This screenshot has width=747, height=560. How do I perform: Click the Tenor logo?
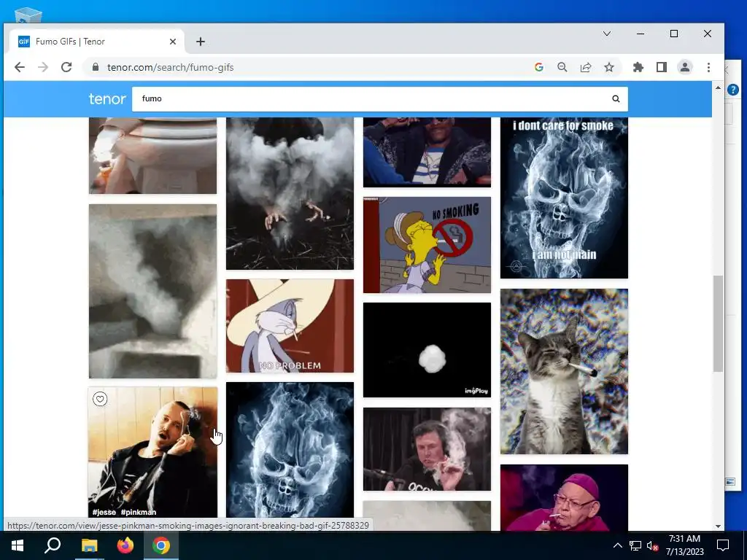(x=107, y=99)
